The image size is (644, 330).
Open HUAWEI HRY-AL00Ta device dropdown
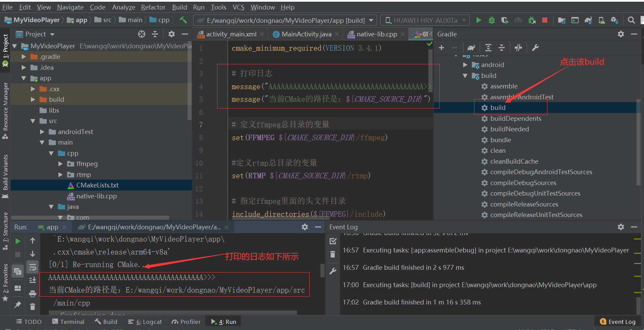point(425,20)
